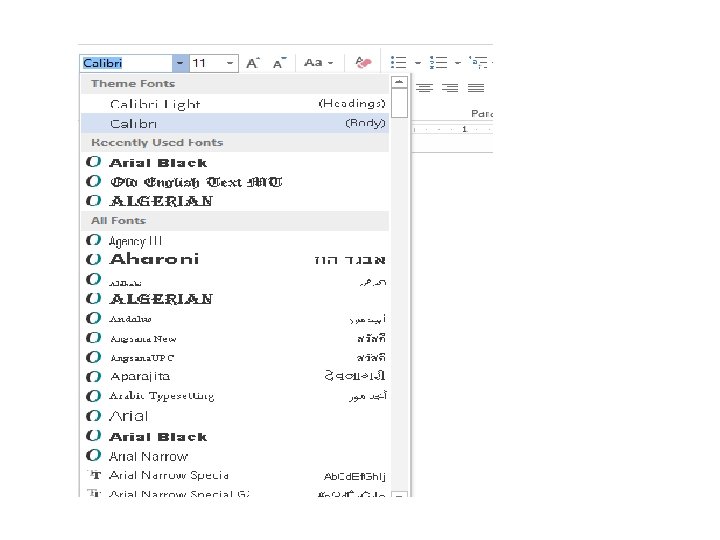Image resolution: width=720 pixels, height=540 pixels.
Task: Select Calibri body theme font
Action: [x=235, y=124]
